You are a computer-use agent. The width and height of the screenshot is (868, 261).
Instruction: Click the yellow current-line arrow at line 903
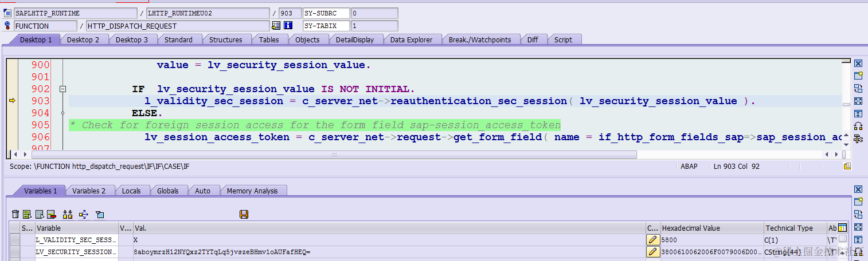[11, 101]
